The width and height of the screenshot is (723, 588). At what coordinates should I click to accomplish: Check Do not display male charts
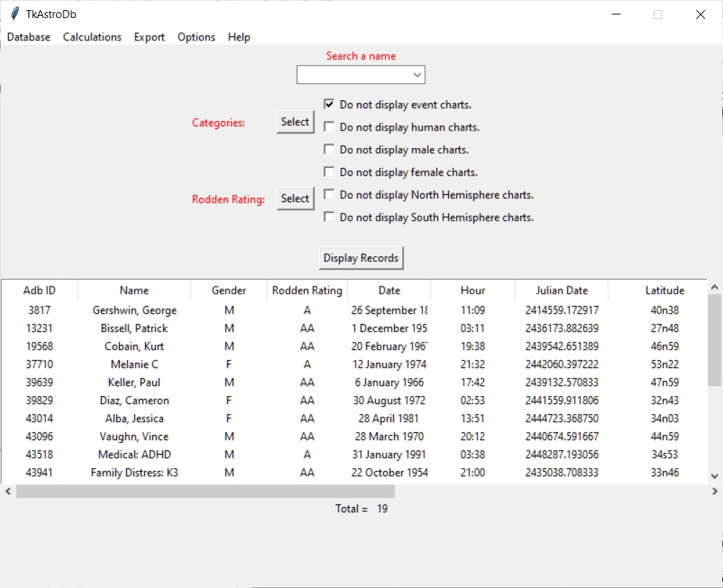(329, 149)
